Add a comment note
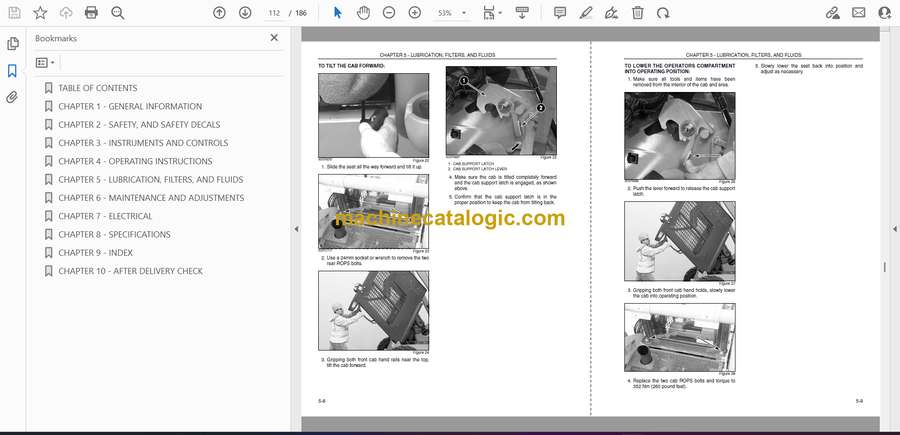This screenshot has height=435, width=900. [x=560, y=13]
